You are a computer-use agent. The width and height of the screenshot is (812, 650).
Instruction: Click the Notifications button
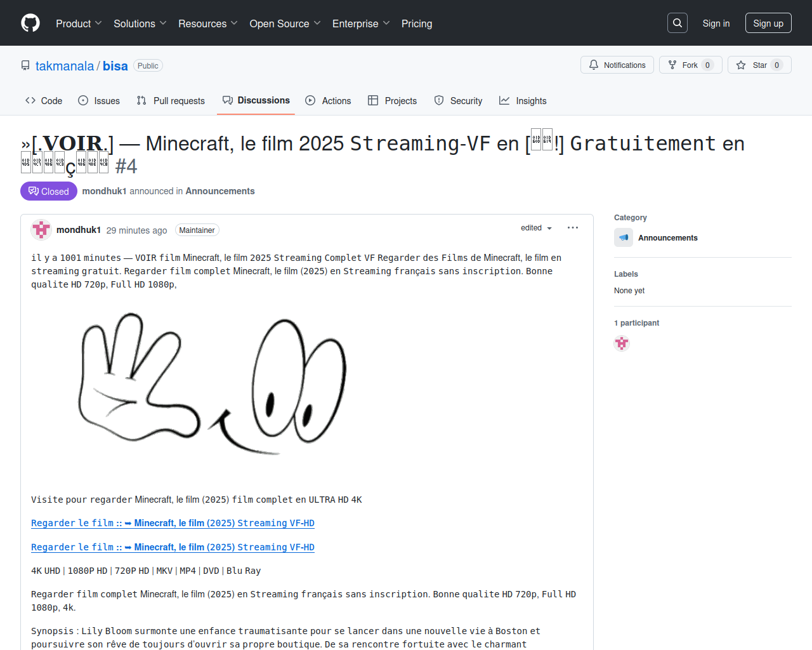click(617, 65)
